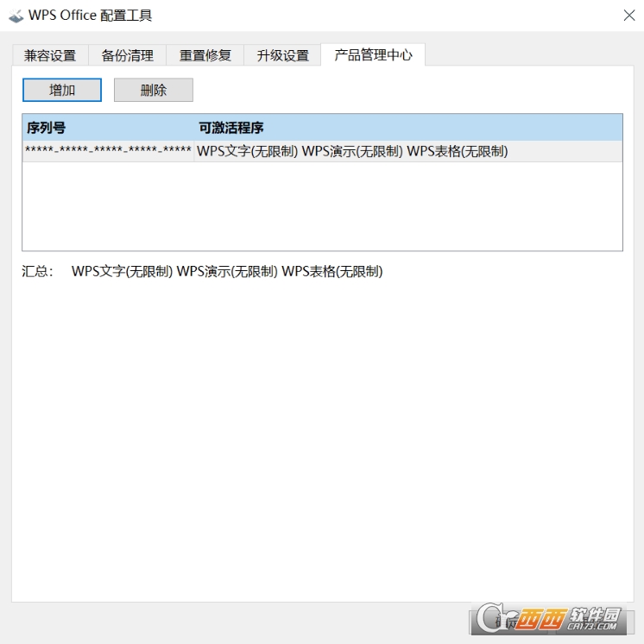644x644 pixels.
Task: Select the masked serial number cell
Action: 108,151
